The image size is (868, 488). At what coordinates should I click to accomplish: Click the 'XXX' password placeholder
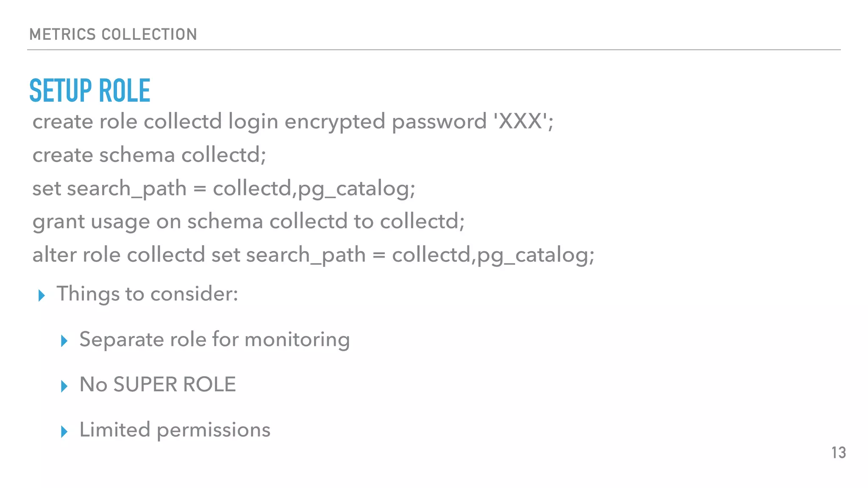click(520, 122)
